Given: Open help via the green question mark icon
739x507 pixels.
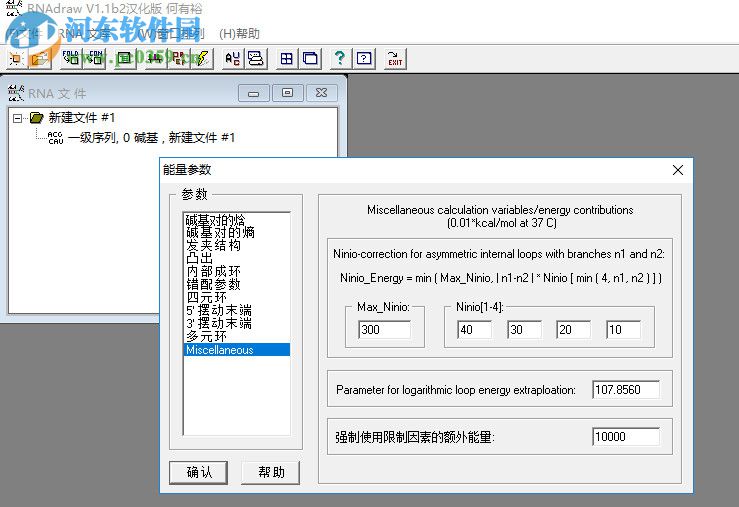Looking at the screenshot, I should tap(340, 58).
